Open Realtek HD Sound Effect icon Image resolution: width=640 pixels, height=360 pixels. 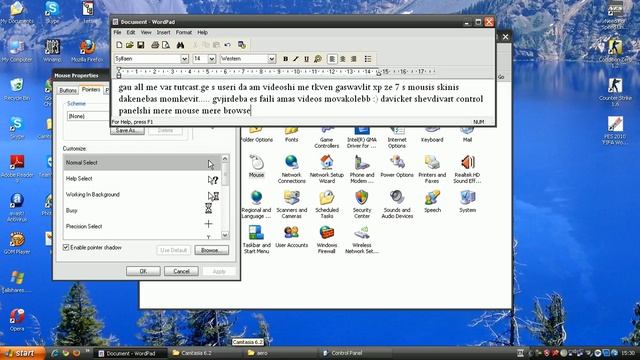click(x=467, y=169)
